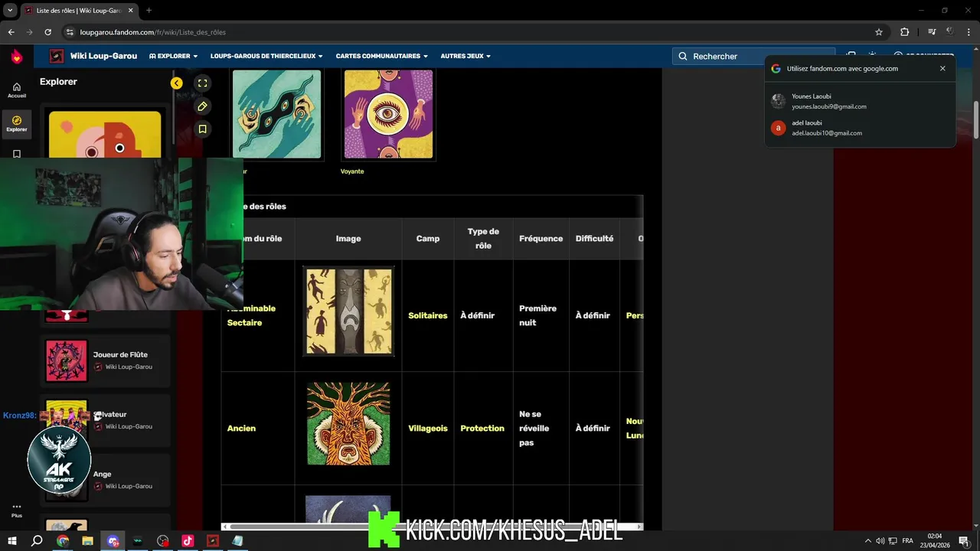Click the site info icon in address bar
Image resolution: width=980 pixels, height=551 pixels.
click(70, 32)
